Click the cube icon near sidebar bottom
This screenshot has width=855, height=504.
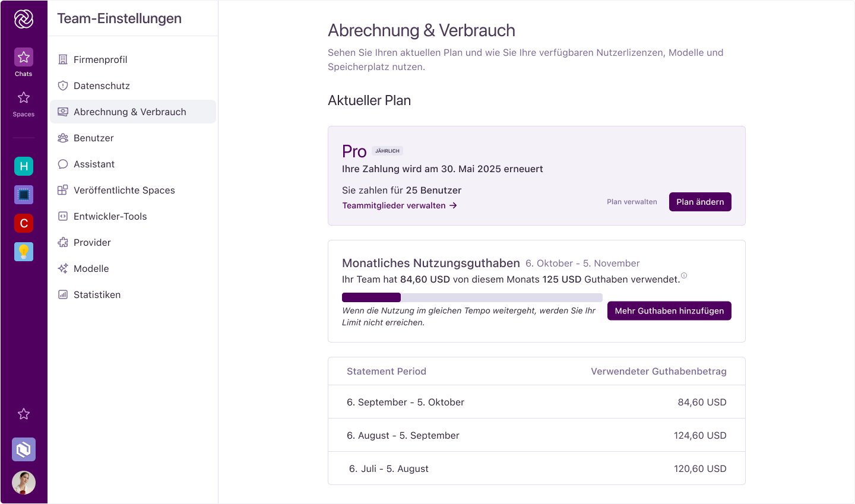point(23,449)
